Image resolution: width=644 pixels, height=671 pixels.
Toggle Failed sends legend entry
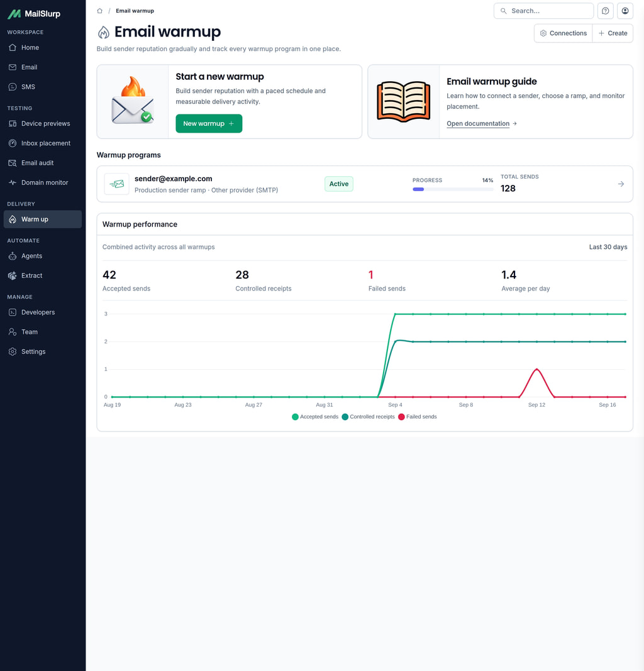click(x=417, y=417)
